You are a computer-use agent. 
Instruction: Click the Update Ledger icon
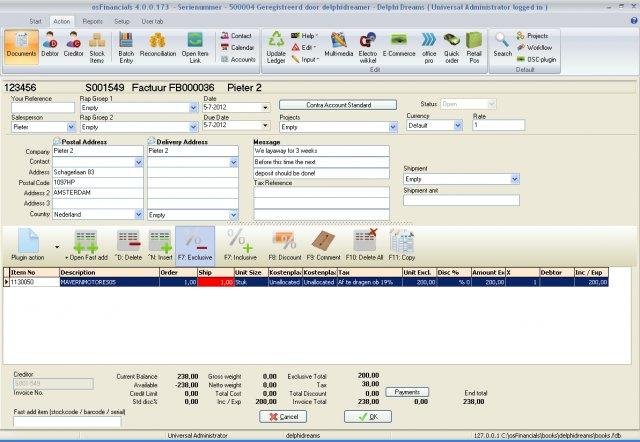pos(276,47)
